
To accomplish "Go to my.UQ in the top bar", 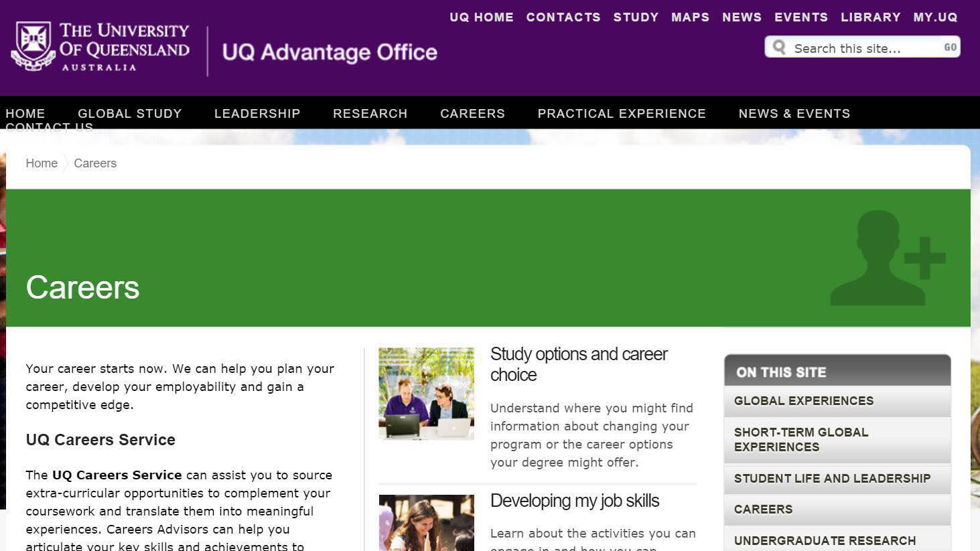I will point(935,17).
